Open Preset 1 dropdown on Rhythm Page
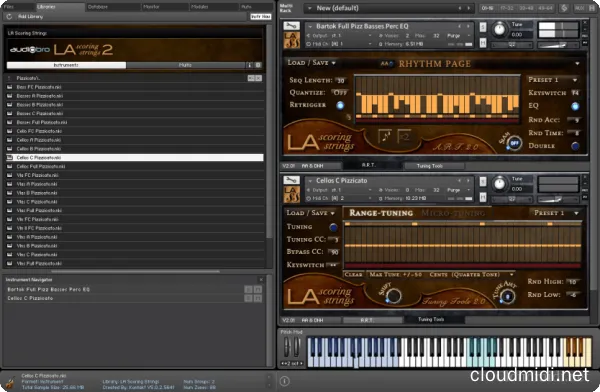Screen dimensions: 600x392 [553, 80]
